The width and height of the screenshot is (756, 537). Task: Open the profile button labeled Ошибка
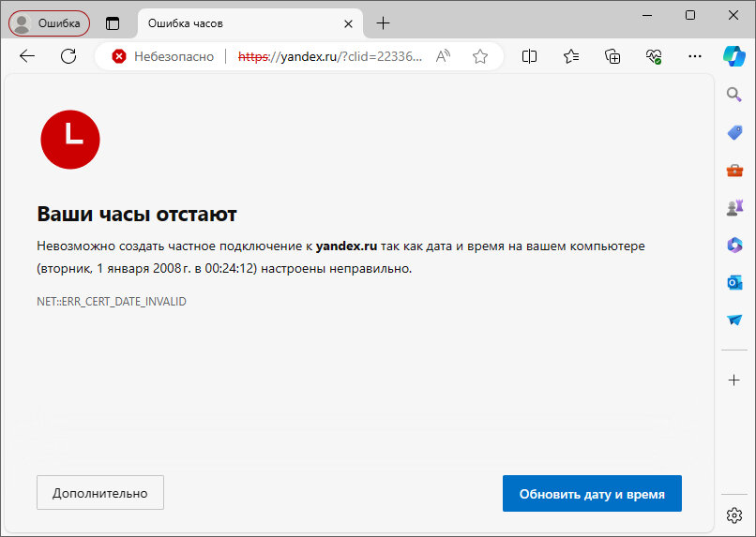(x=49, y=23)
